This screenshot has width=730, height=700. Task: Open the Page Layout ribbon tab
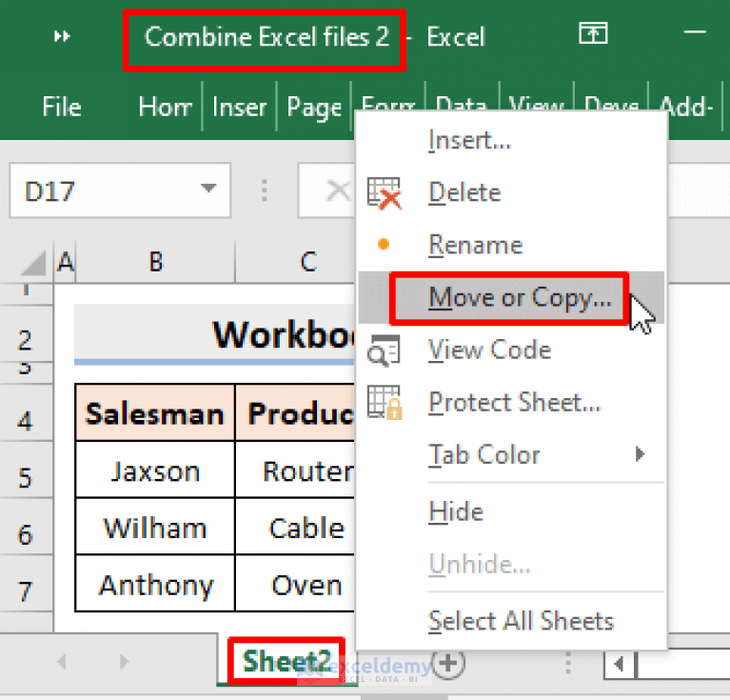tap(314, 108)
